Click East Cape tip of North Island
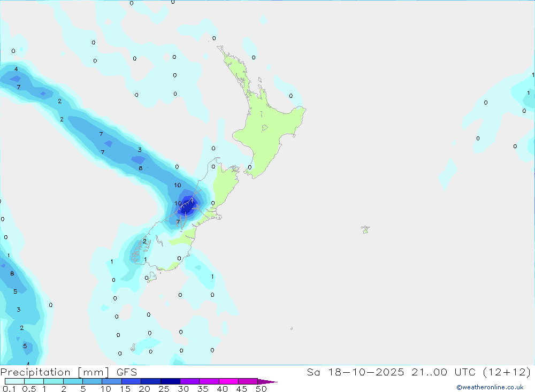The height and width of the screenshot is (392, 535). click(304, 109)
